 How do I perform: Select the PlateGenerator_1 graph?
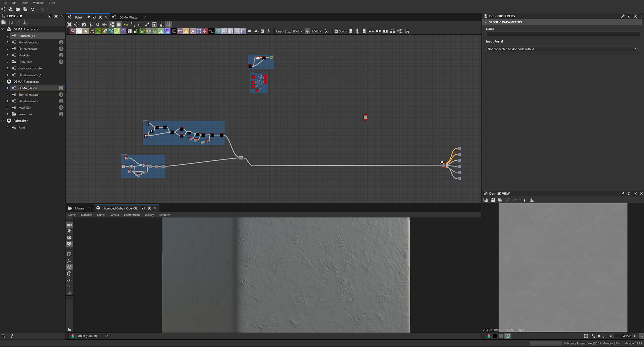(30, 75)
